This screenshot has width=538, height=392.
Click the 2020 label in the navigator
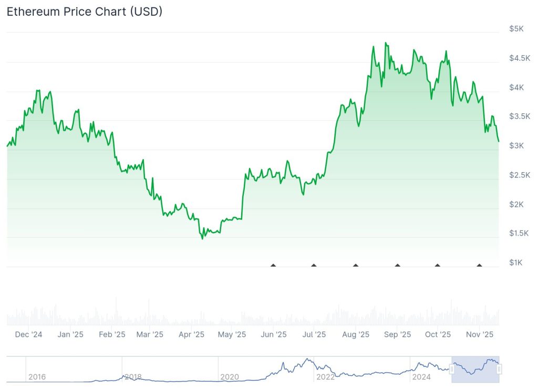click(229, 377)
